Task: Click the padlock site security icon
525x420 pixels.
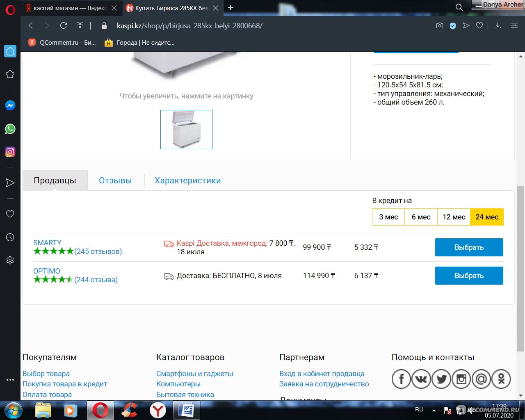Action: tap(104, 25)
